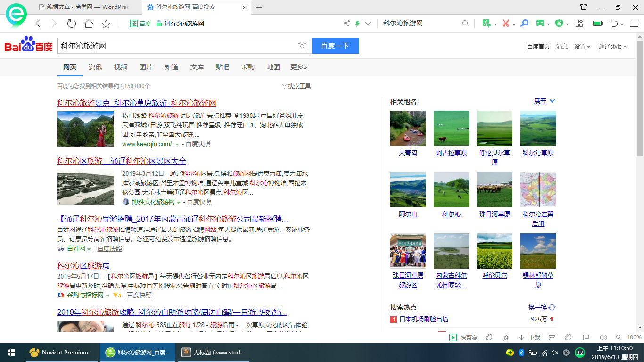Open the 大青沟 place thumbnail
Viewport: 644px width, 362px height.
(408, 128)
